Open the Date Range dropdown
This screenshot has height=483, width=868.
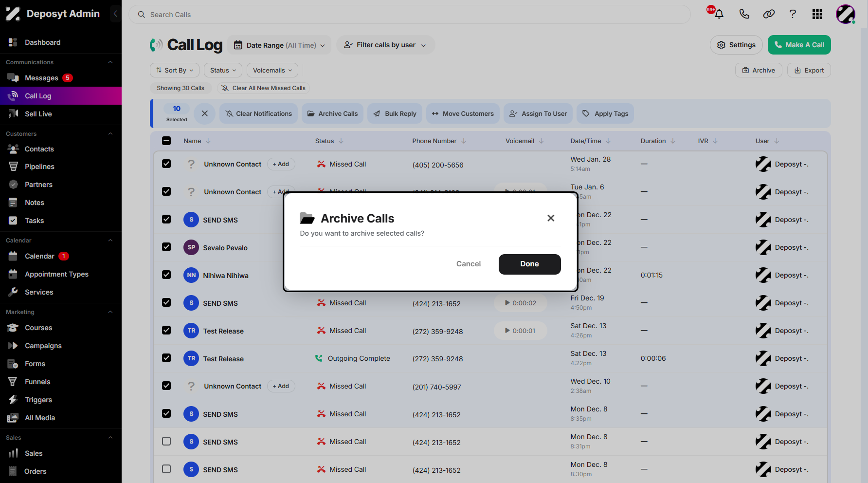279,45
